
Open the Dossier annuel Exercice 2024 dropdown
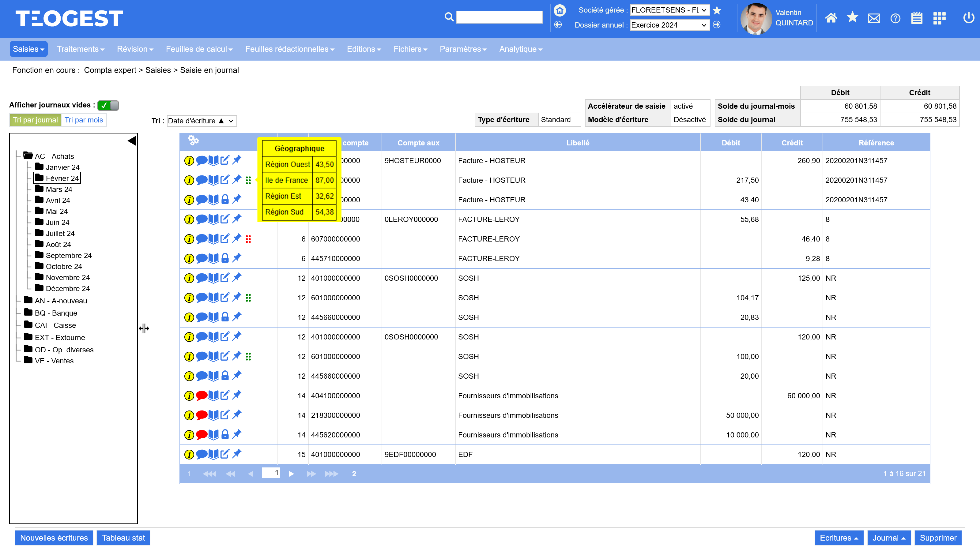tap(669, 25)
